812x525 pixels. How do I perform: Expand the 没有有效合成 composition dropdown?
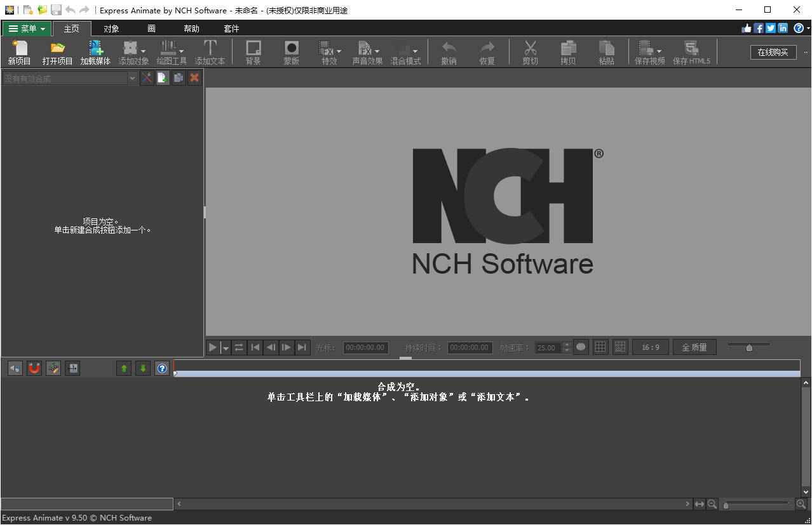click(x=132, y=78)
